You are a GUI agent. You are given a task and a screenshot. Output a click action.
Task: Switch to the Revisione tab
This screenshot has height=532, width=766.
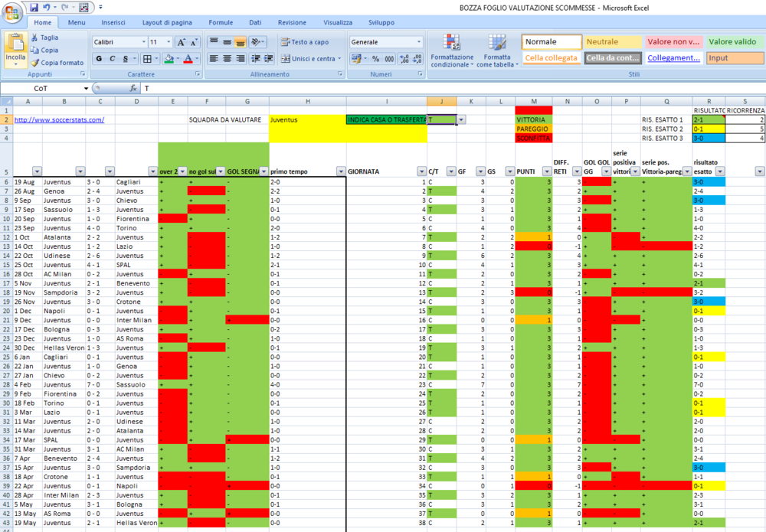click(292, 22)
